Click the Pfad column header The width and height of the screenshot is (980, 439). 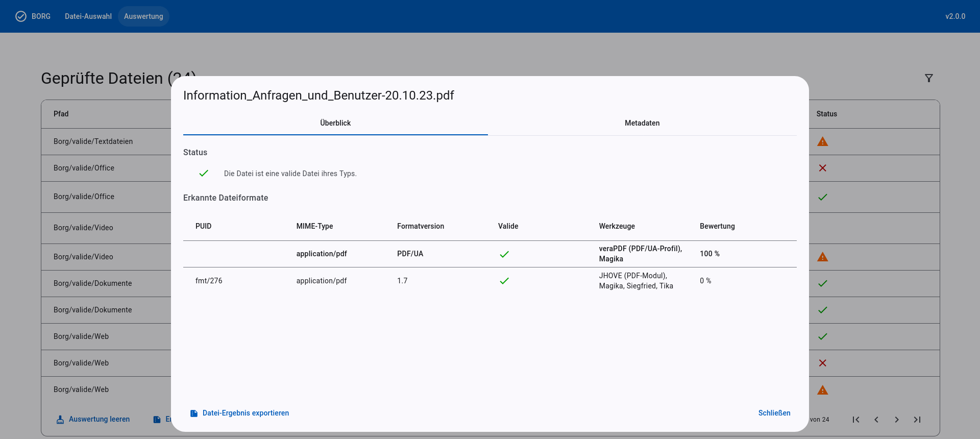click(61, 114)
